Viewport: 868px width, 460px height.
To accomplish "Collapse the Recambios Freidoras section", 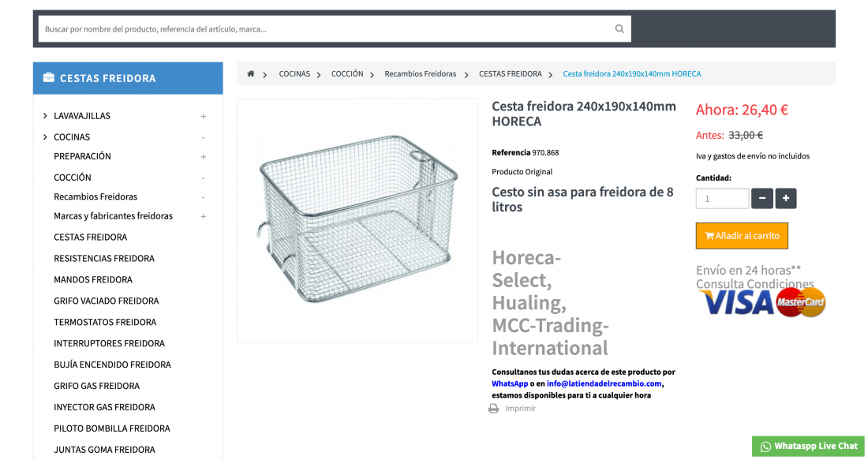I will click(x=203, y=197).
